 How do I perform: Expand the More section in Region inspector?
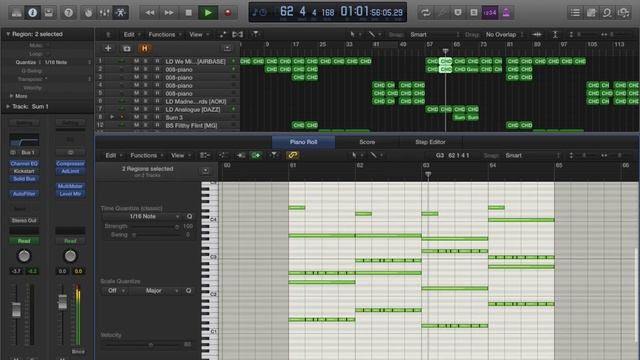tap(11, 96)
